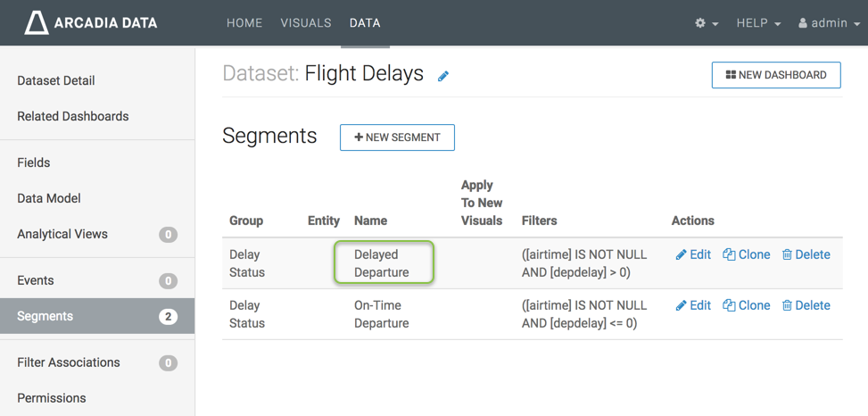
Task: Click the Delayed Departure segment name
Action: coord(382,263)
